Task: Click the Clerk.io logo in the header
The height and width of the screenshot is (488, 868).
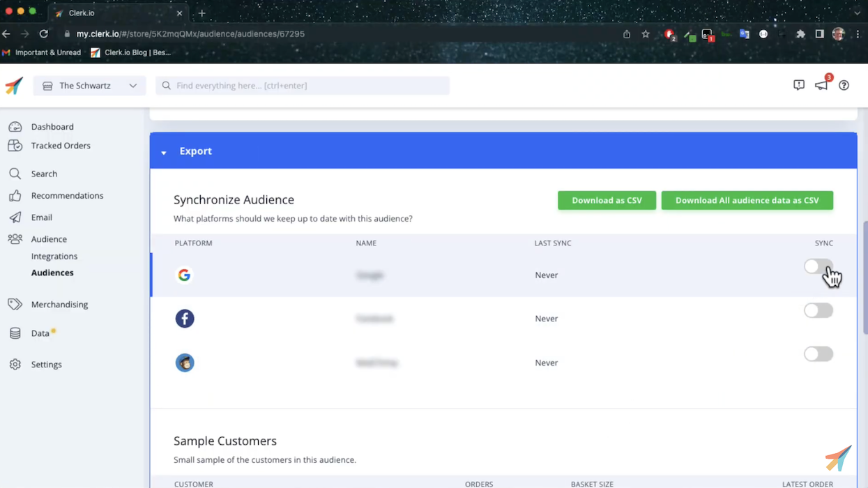Action: [14, 85]
